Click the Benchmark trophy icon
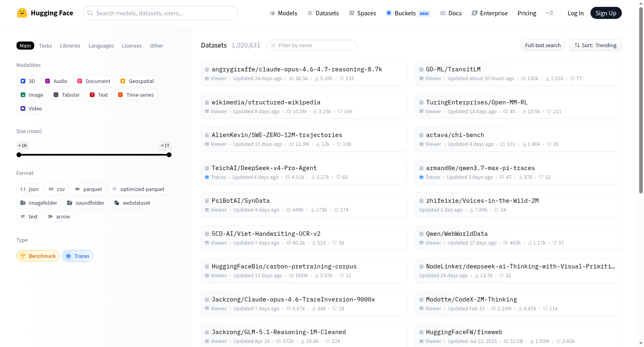The width and height of the screenshot is (644, 347). [23, 256]
